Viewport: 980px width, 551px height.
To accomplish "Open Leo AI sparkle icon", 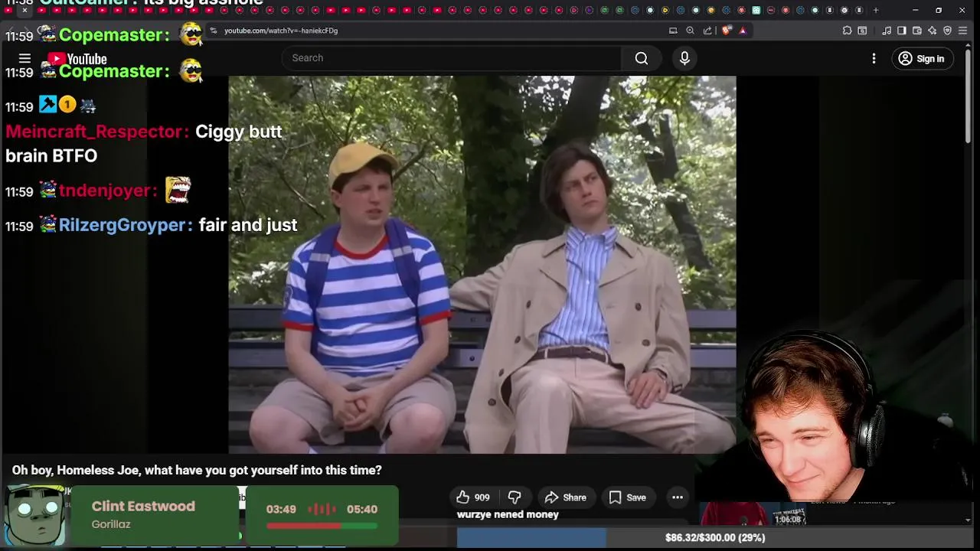I will pos(932,31).
